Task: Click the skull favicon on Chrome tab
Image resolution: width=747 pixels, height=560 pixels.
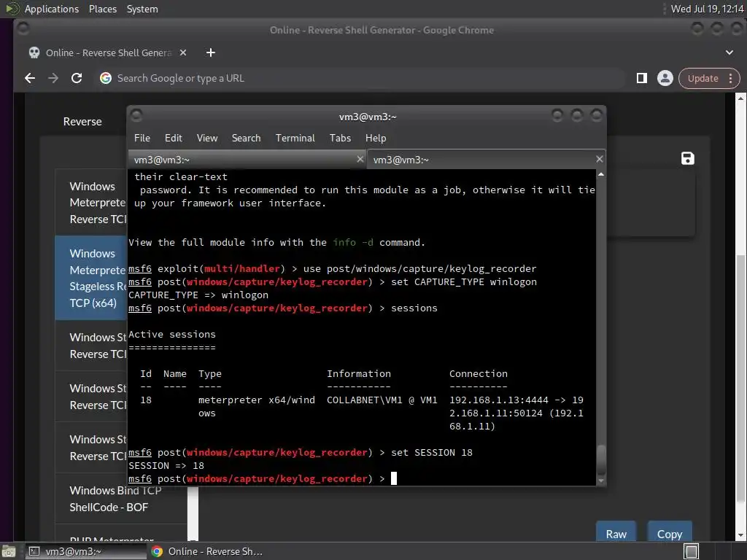Action: point(34,52)
